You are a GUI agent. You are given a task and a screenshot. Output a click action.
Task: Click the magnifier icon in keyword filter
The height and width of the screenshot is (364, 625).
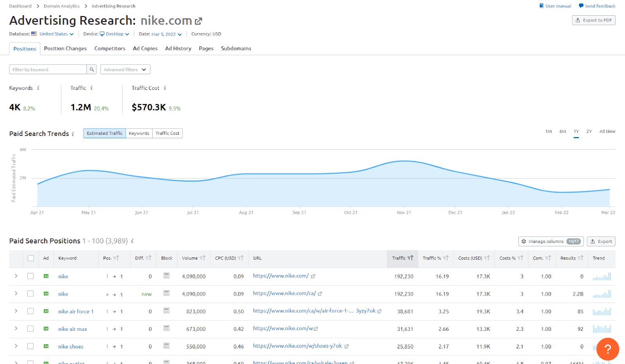click(x=91, y=69)
